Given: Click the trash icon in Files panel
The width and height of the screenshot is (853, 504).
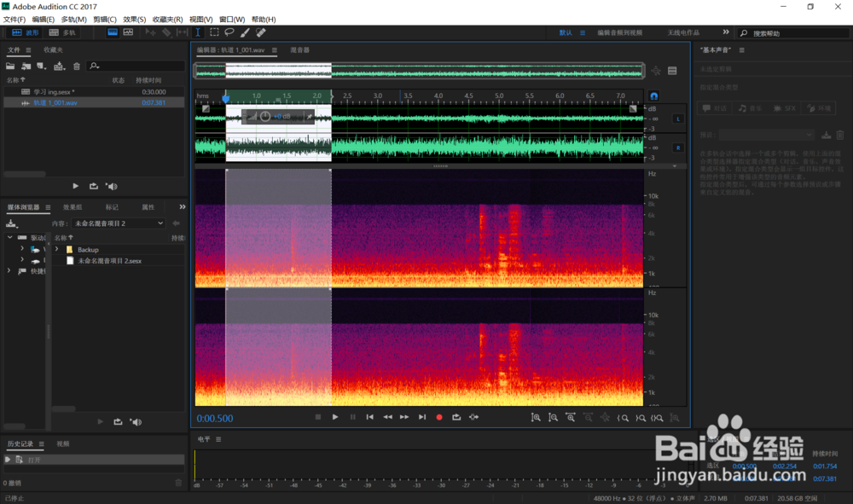Looking at the screenshot, I should point(77,66).
